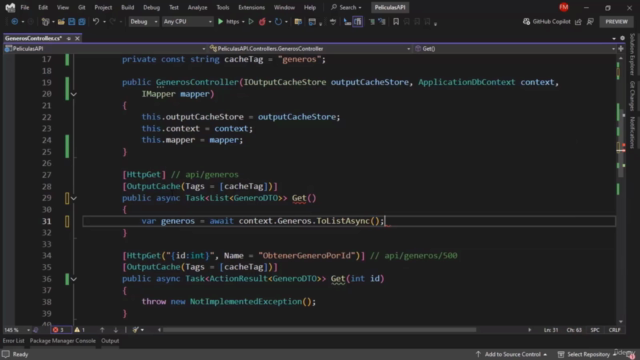Switch to the Error List tab
Viewport: 640px width, 360px height.
pyautogui.click(x=13, y=341)
